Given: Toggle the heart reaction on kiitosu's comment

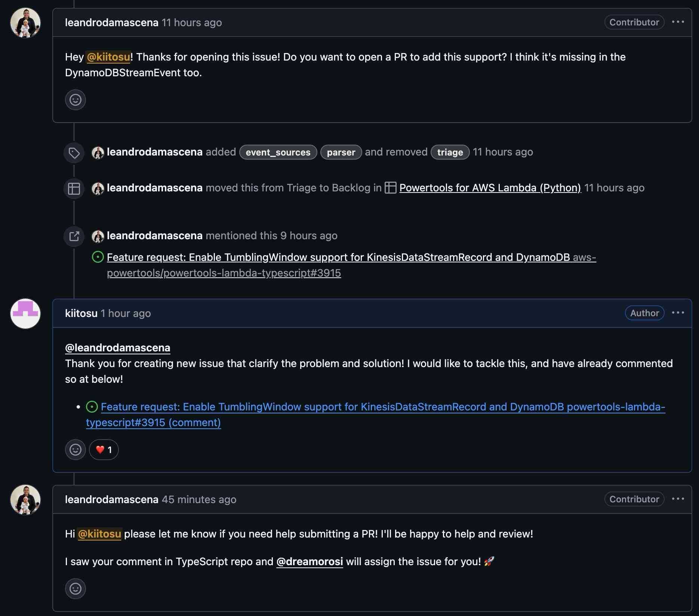Looking at the screenshot, I should point(104,450).
